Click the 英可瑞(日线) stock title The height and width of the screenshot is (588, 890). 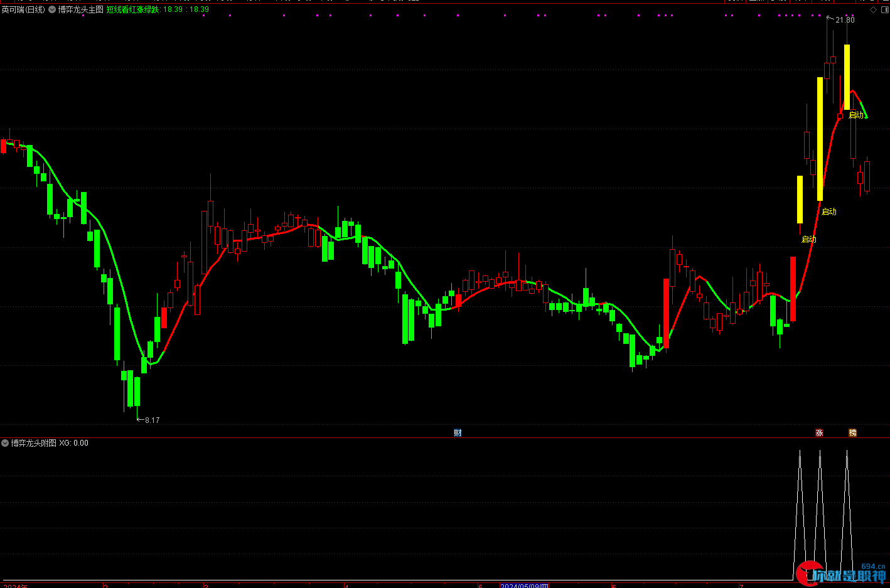pyautogui.click(x=24, y=9)
